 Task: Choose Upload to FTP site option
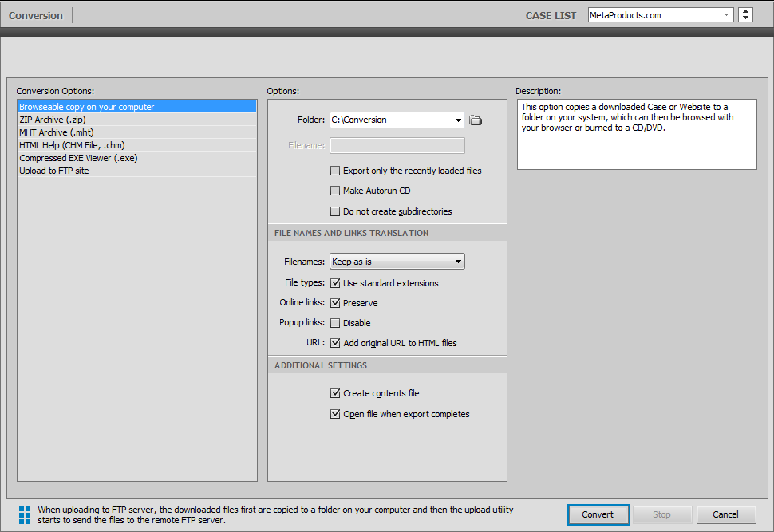point(54,171)
